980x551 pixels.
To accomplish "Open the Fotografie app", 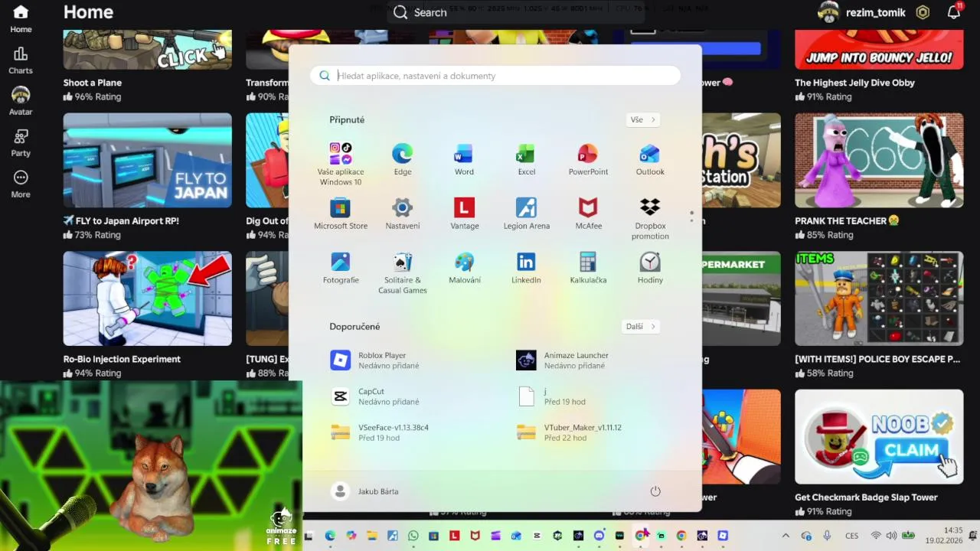I will tap(341, 269).
